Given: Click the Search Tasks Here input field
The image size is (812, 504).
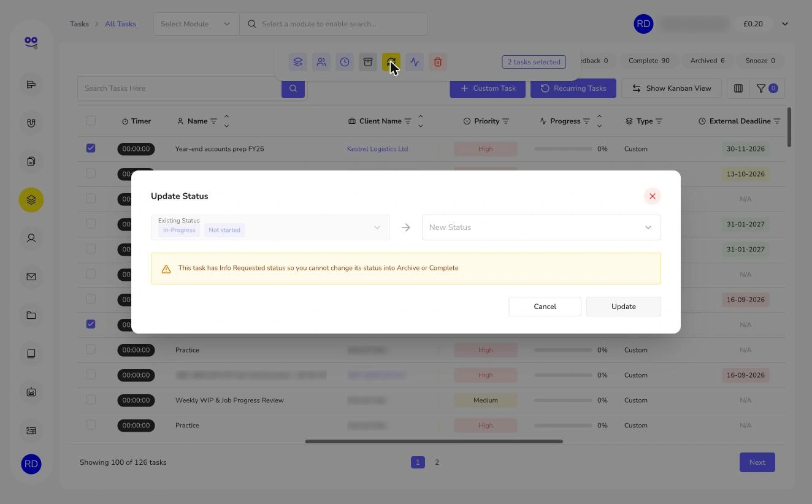Looking at the screenshot, I should pos(179,88).
